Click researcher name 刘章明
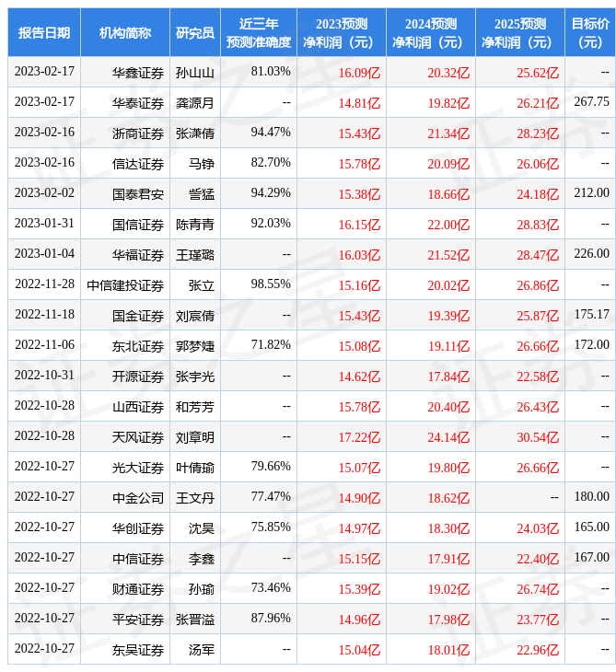The width and height of the screenshot is (616, 672). [x=195, y=437]
